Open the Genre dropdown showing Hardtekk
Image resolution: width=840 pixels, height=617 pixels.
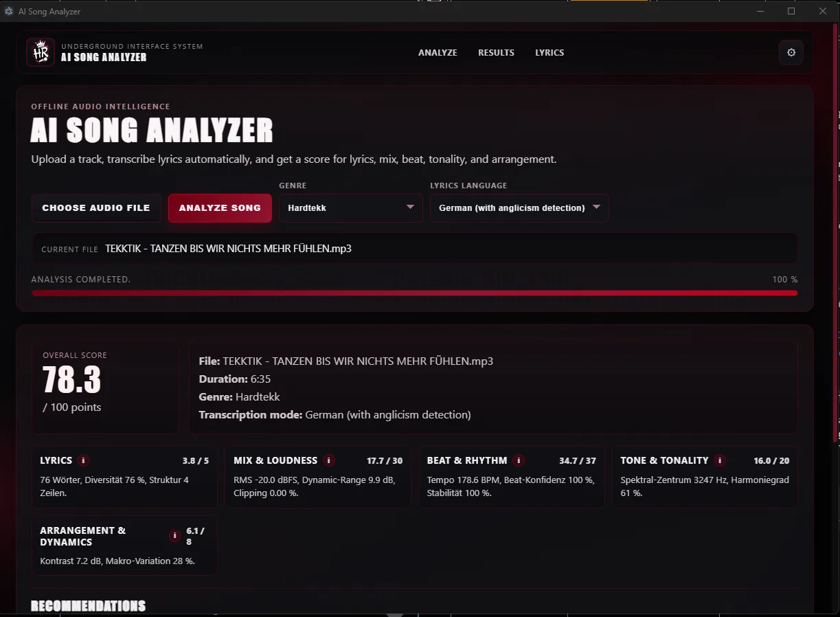[x=350, y=207]
